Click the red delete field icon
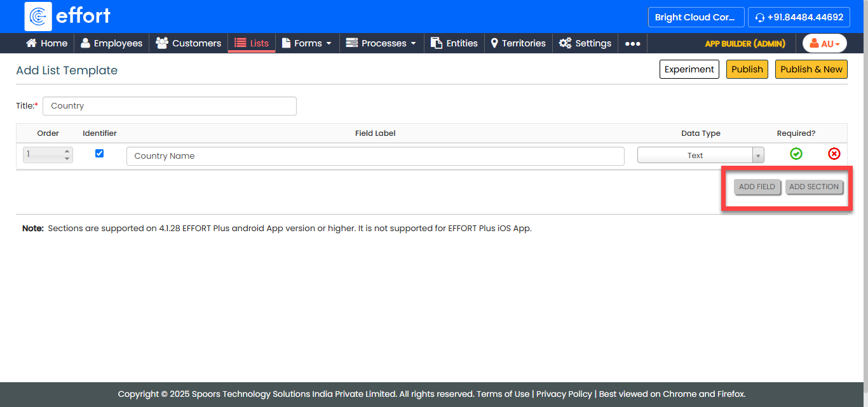Screen dimensions: 868x407 834,154
